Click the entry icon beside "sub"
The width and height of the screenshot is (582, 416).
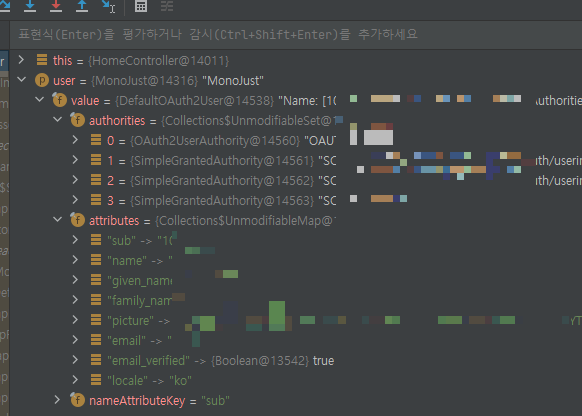coord(96,240)
